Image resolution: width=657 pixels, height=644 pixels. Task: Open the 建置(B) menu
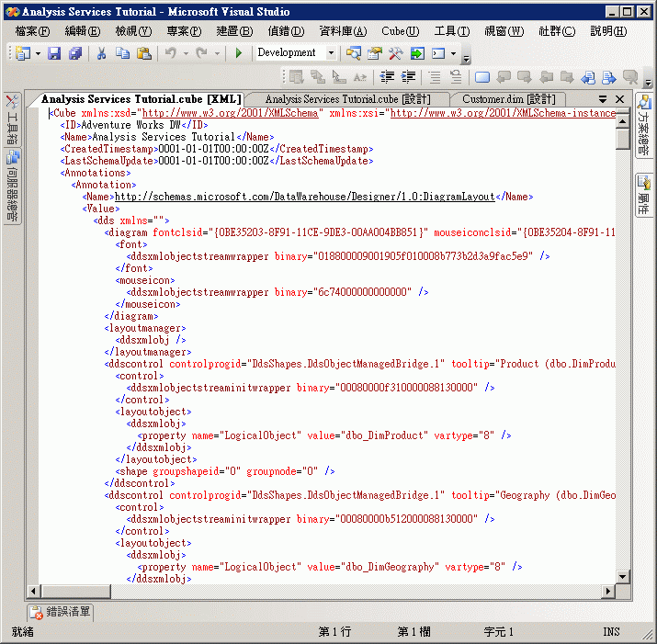coord(234,31)
